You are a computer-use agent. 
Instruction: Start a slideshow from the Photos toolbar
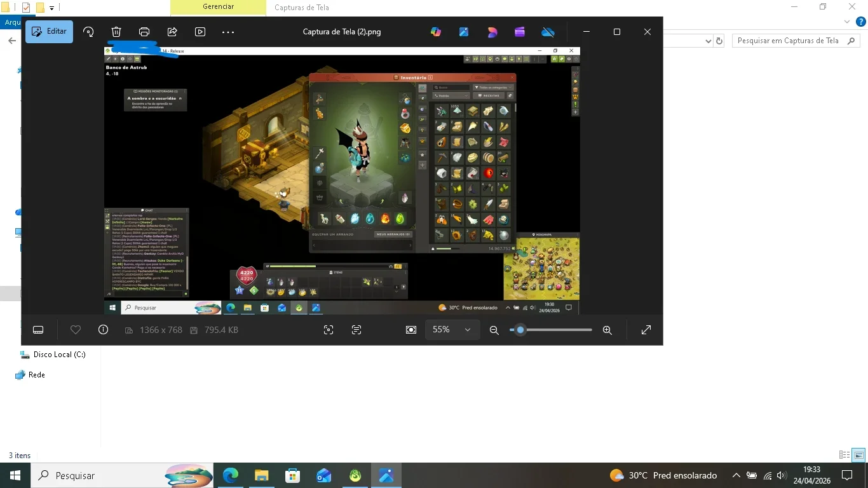click(x=200, y=32)
